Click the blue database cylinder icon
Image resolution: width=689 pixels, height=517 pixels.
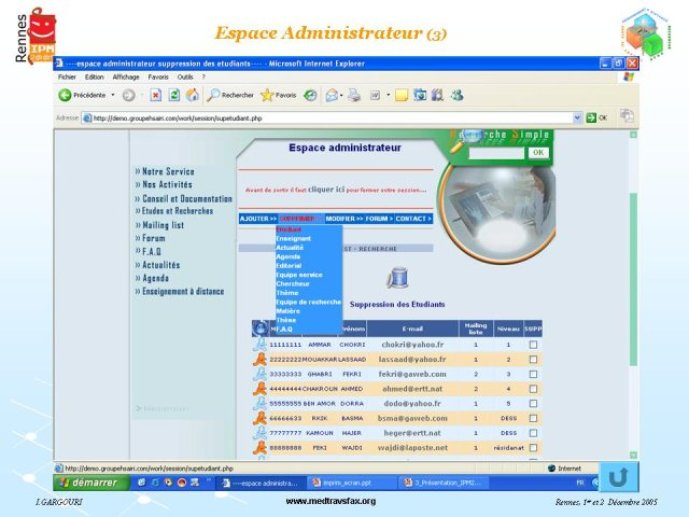[x=397, y=278]
